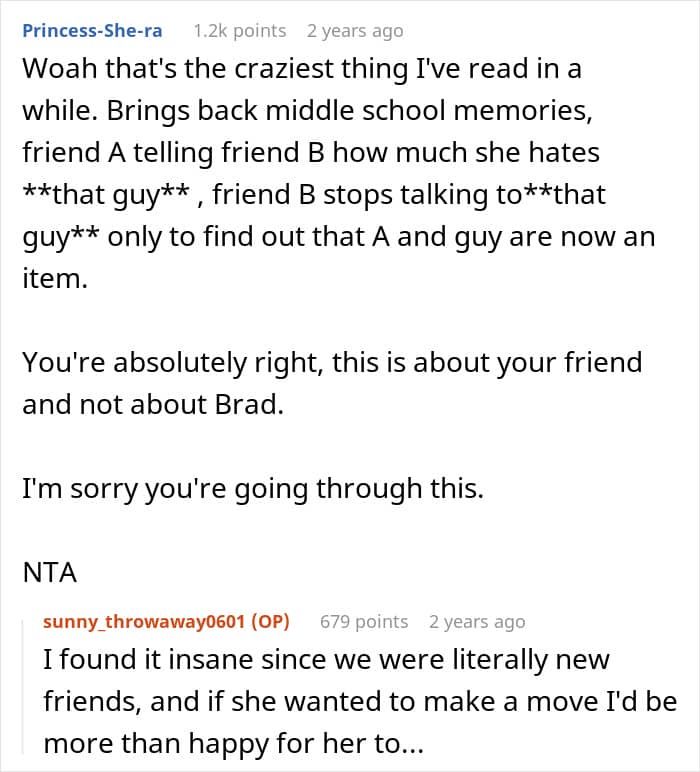Click the 'You're absolutely right' paragraph
Viewport: 700px width, 772px height.
pyautogui.click(x=332, y=383)
